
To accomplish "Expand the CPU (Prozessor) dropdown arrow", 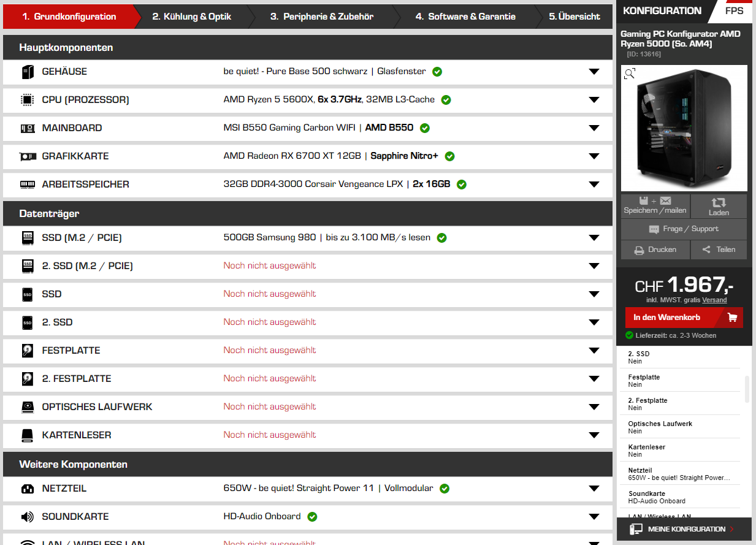I will click(594, 100).
